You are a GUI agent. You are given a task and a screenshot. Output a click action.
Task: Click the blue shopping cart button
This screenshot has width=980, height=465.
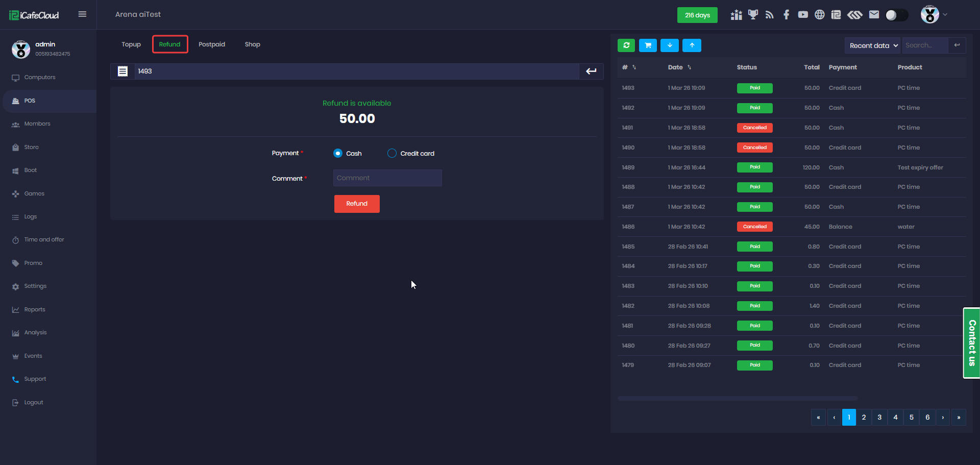point(648,45)
